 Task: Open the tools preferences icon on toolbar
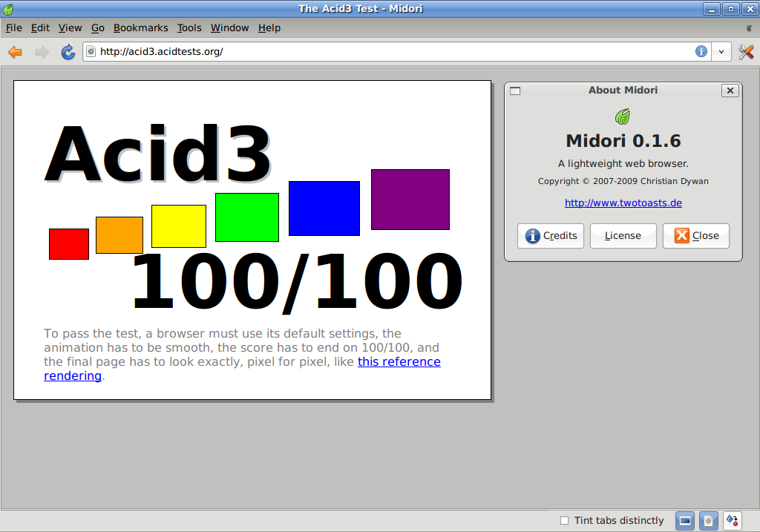(x=746, y=52)
